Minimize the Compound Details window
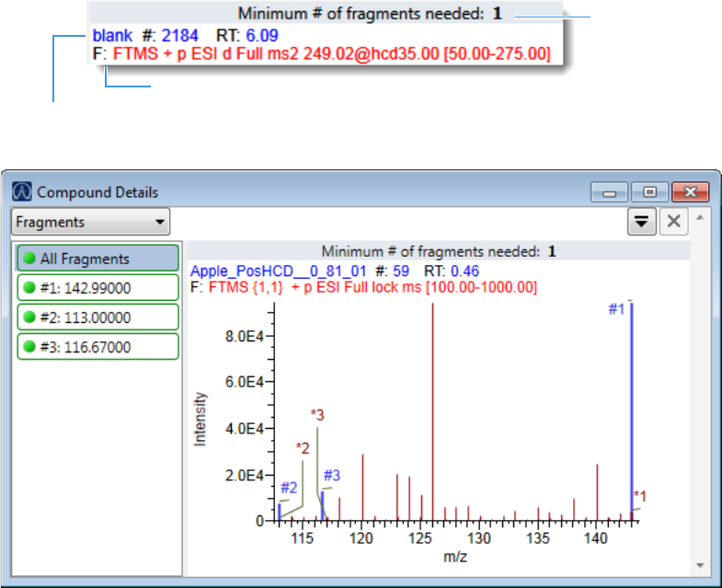Screen dimensions: 722x588 (x=609, y=192)
